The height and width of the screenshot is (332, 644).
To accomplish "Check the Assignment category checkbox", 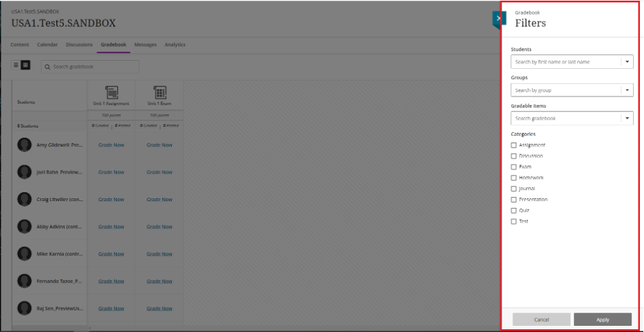I will pyautogui.click(x=513, y=145).
